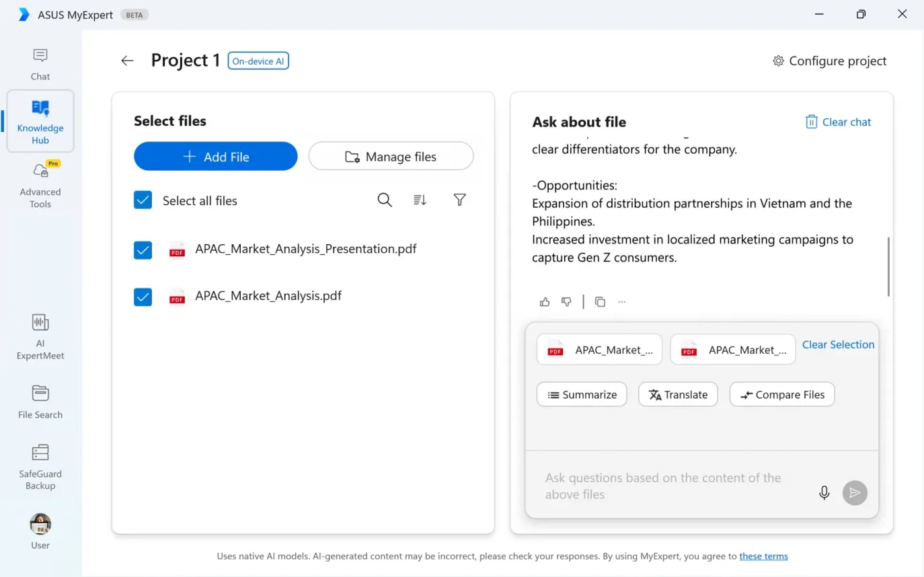This screenshot has height=577, width=924.
Task: Click the -Opportunities: text in response
Action: 575,185
